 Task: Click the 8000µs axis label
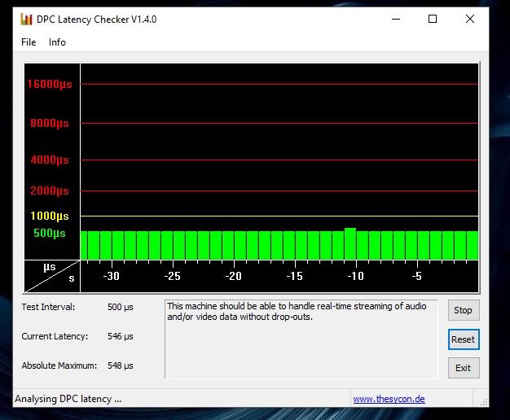50,123
